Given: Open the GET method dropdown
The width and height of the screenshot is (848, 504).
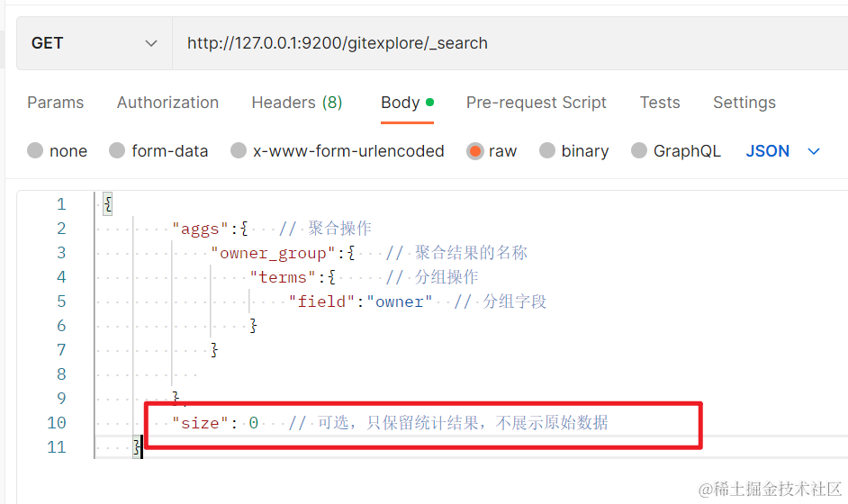Looking at the screenshot, I should 95,43.
